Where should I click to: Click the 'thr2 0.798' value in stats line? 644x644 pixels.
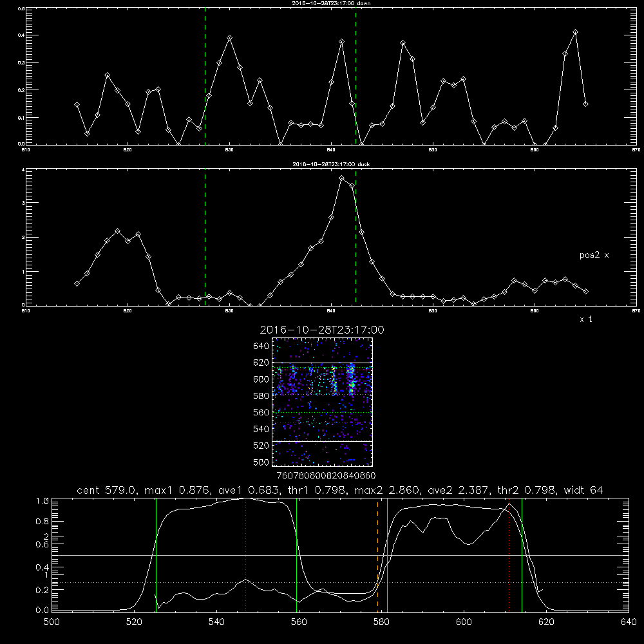(527, 490)
